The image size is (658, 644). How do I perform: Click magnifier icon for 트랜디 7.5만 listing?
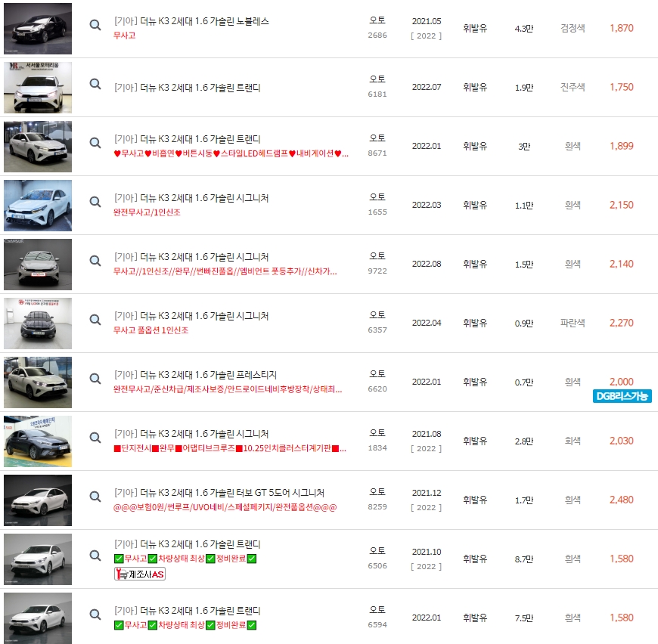[95, 615]
